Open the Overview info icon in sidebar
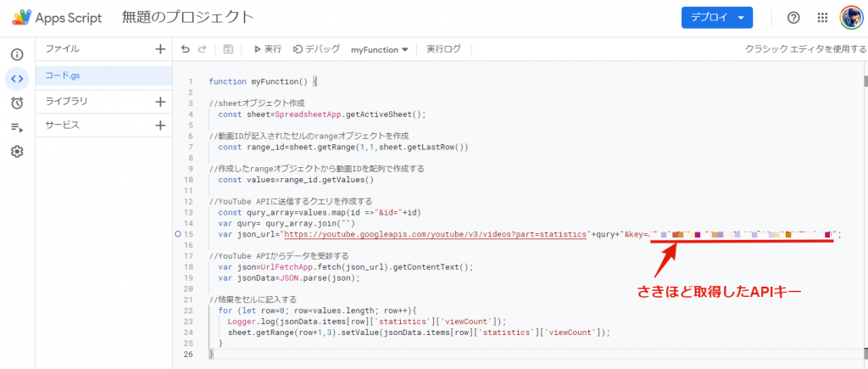This screenshot has width=868, height=369. [x=17, y=54]
